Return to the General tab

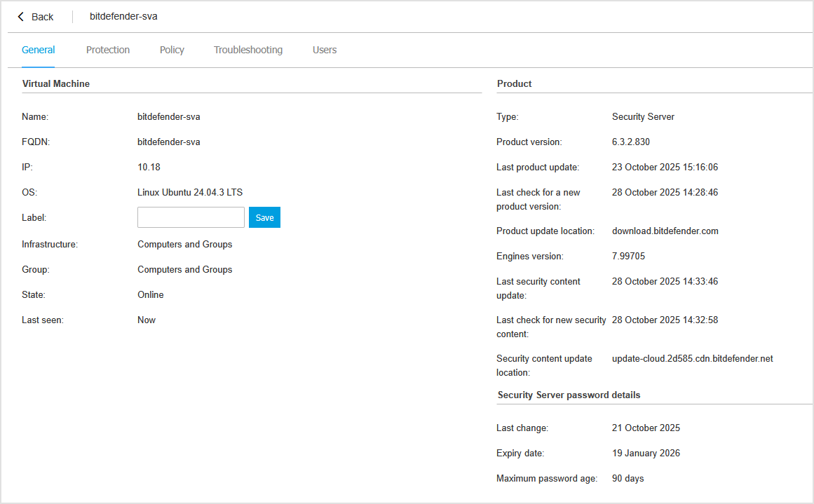pos(38,50)
